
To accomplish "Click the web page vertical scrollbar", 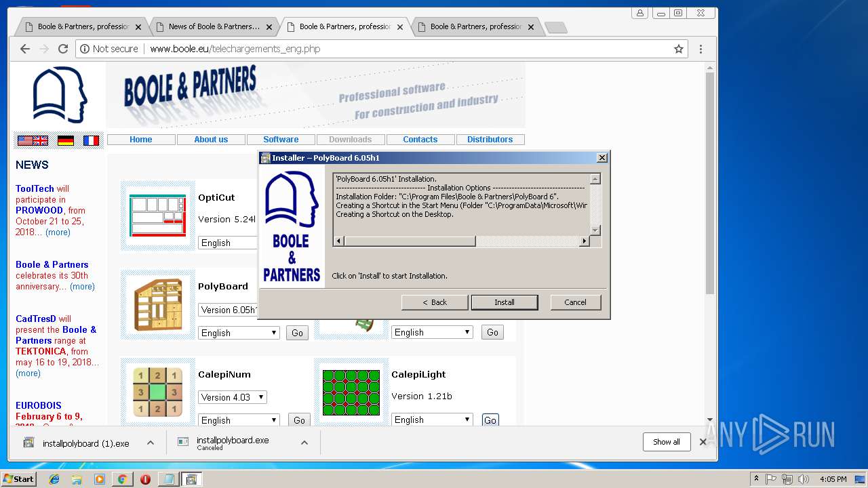I will pos(710,183).
